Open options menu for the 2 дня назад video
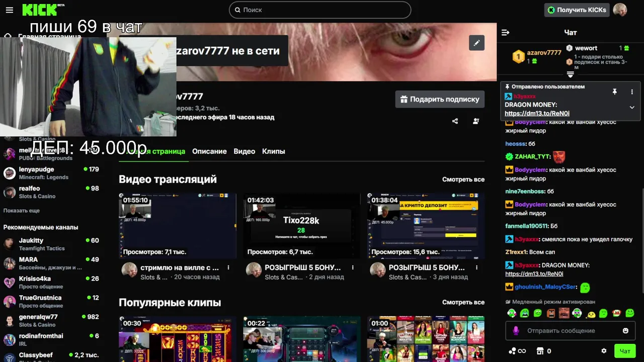The height and width of the screenshot is (362, 644). pos(353,268)
